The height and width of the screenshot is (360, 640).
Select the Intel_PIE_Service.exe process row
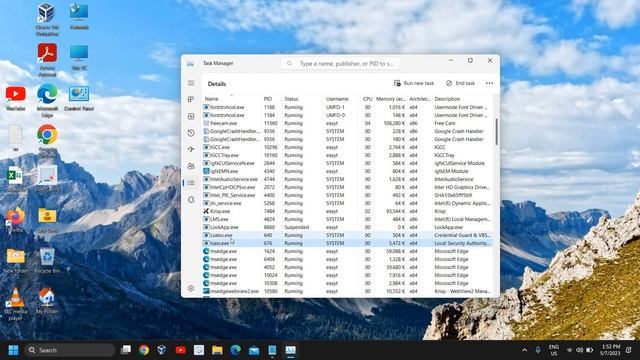click(x=347, y=195)
